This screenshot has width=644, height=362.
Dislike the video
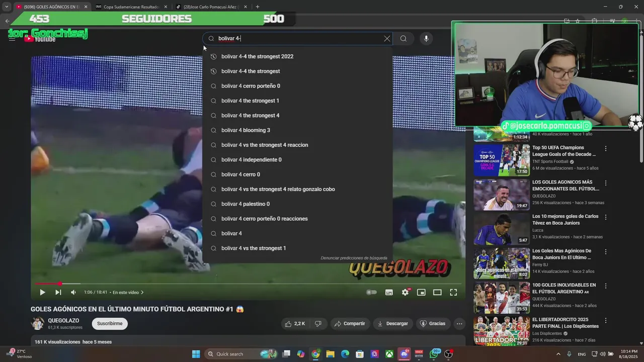(x=318, y=324)
